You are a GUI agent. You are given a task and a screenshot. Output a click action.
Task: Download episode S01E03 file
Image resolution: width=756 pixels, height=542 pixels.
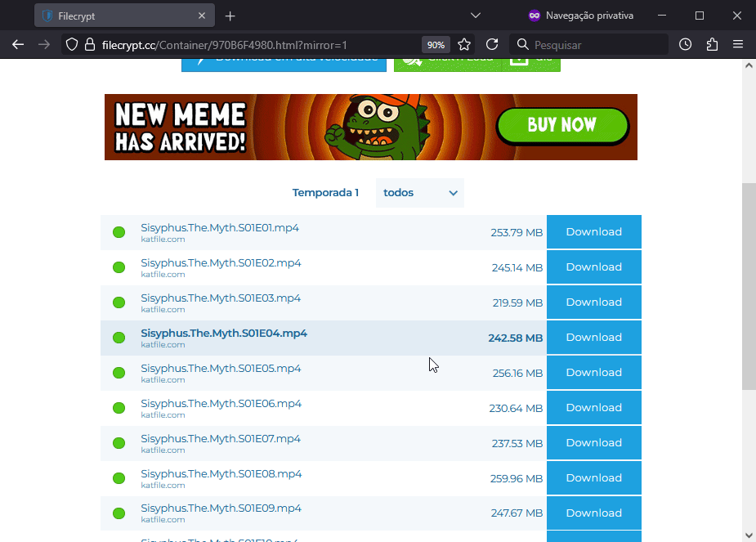point(594,302)
